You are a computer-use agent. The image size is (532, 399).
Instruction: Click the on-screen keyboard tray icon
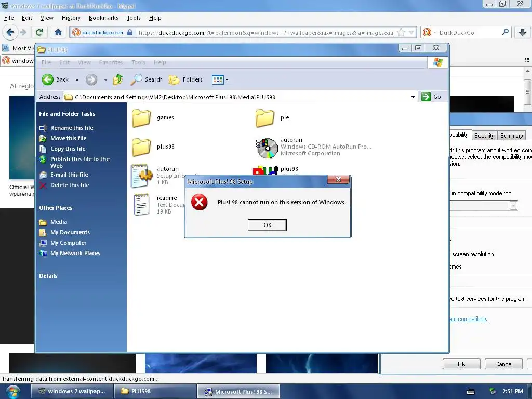point(471,392)
